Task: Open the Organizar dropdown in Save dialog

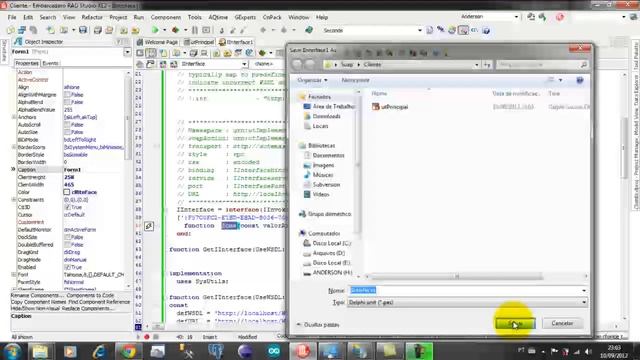Action: [x=312, y=80]
